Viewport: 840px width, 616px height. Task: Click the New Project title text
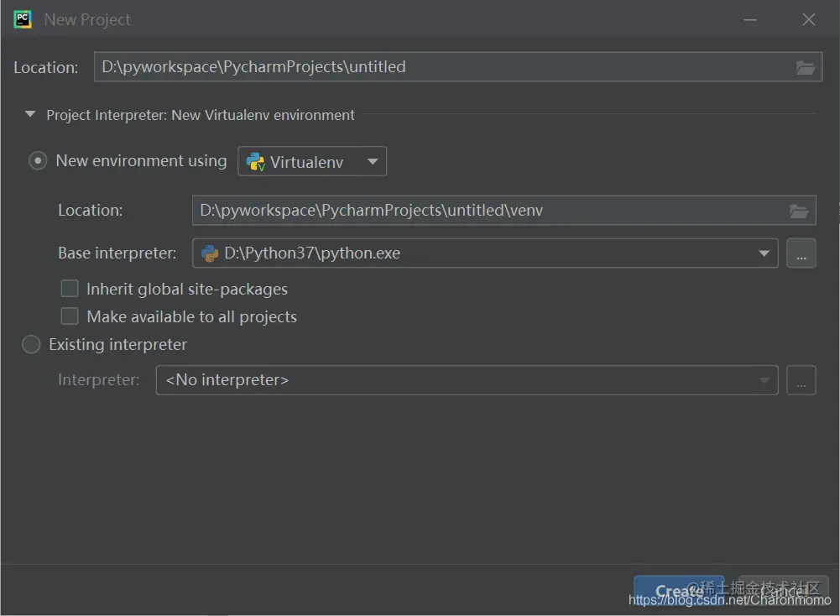tap(86, 20)
